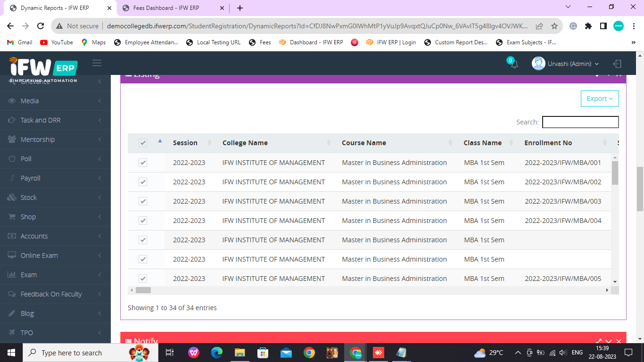644x362 pixels.
Task: Toggle the hamburger sidebar menu icon
Action: [97, 63]
